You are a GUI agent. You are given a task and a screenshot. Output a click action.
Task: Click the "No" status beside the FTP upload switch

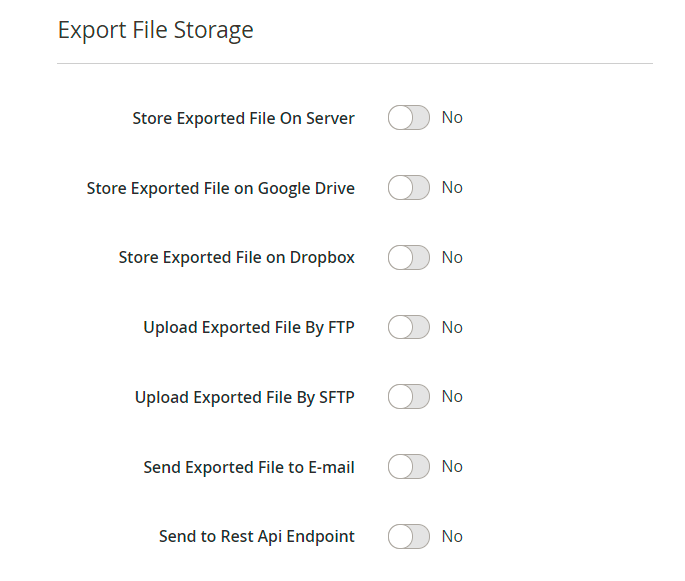pos(452,327)
